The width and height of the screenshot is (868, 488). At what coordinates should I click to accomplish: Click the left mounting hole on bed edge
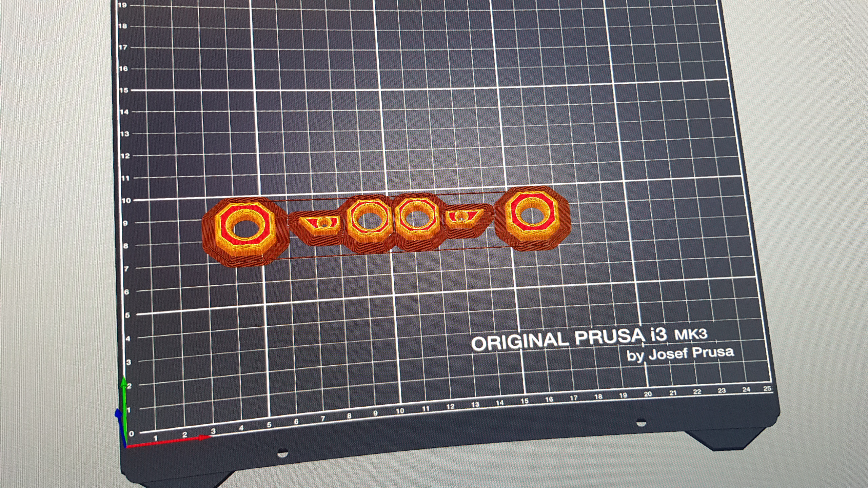(282, 452)
